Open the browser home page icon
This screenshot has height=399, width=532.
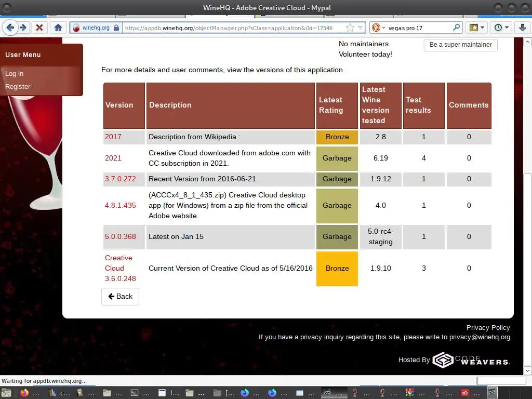tap(58, 28)
